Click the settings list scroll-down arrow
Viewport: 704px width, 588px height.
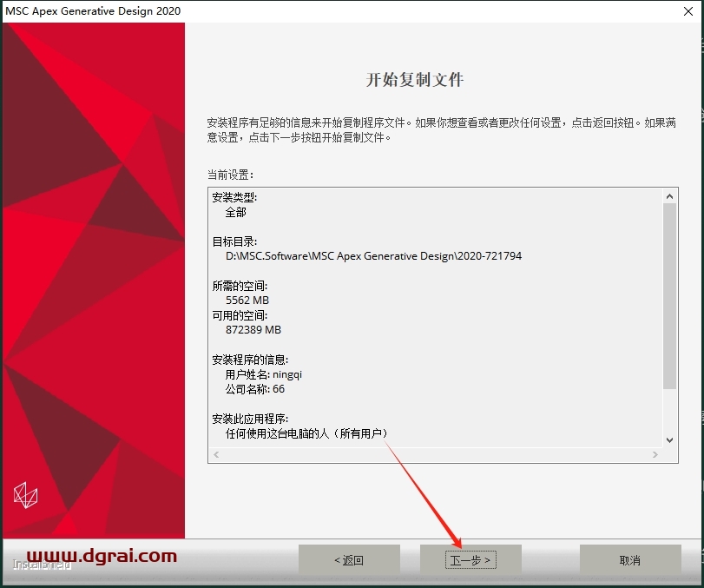[x=669, y=440]
